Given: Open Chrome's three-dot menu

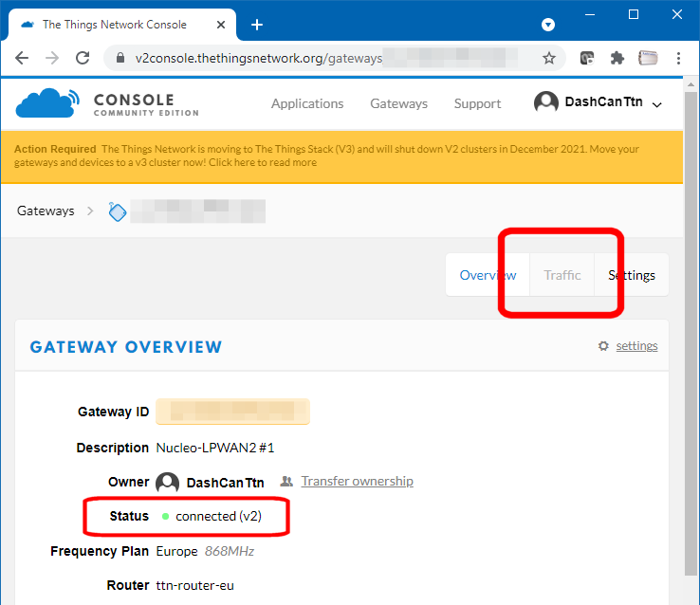Looking at the screenshot, I should 678,58.
